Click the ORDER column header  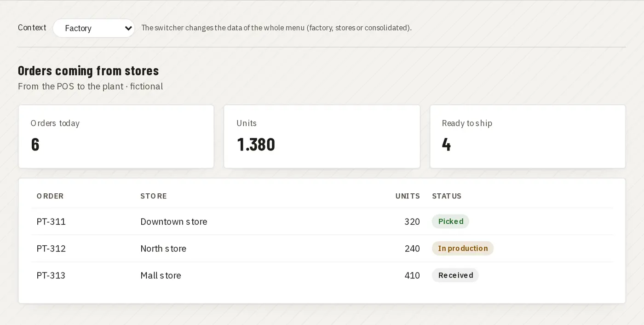[x=50, y=196]
